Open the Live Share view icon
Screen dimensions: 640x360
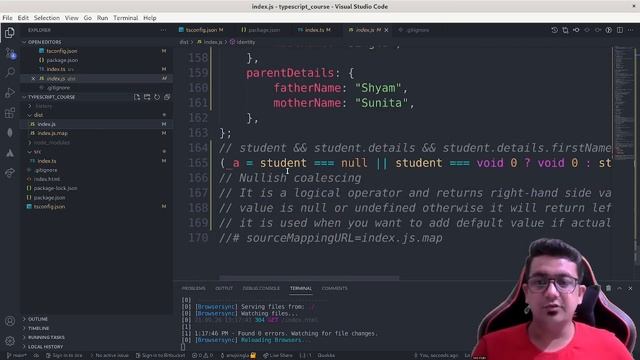coord(10,173)
